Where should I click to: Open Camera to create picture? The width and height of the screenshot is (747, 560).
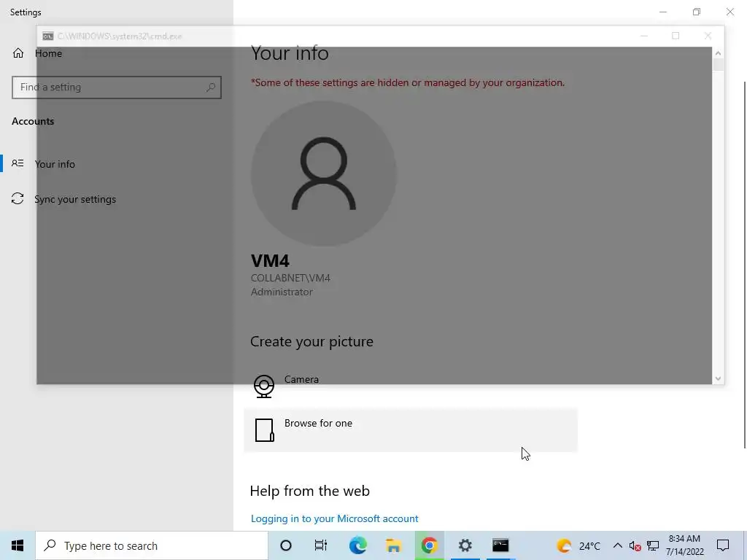coord(410,386)
